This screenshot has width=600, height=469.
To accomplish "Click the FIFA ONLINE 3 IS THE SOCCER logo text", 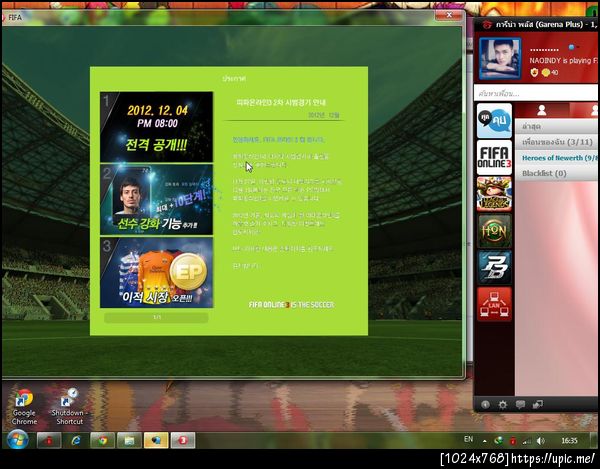I will pyautogui.click(x=291, y=305).
